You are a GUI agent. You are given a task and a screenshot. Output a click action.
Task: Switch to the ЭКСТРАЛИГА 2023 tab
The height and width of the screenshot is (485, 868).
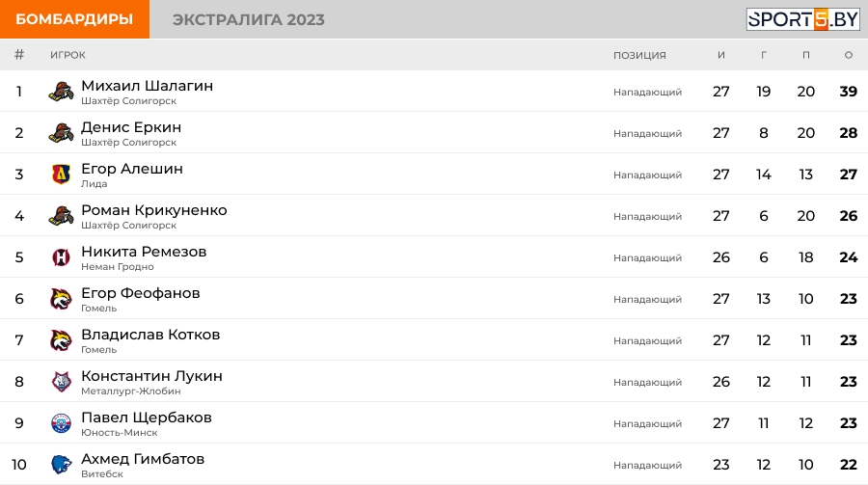[x=249, y=20]
